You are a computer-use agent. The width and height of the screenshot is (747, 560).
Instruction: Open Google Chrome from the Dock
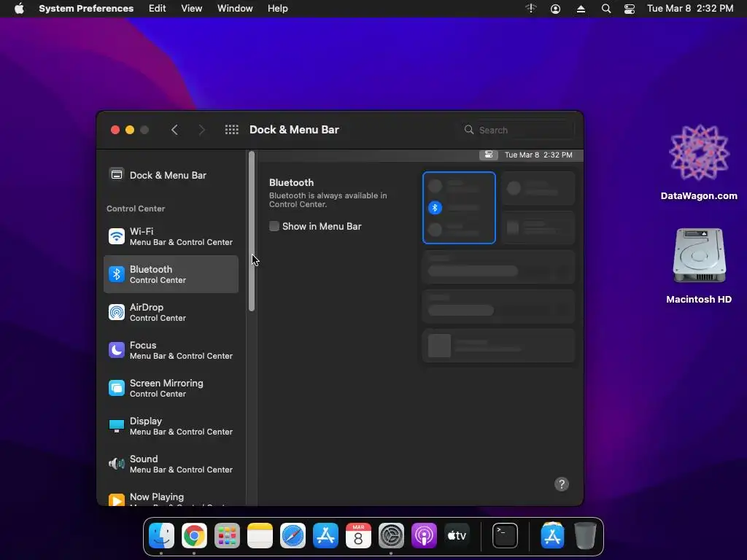point(194,536)
